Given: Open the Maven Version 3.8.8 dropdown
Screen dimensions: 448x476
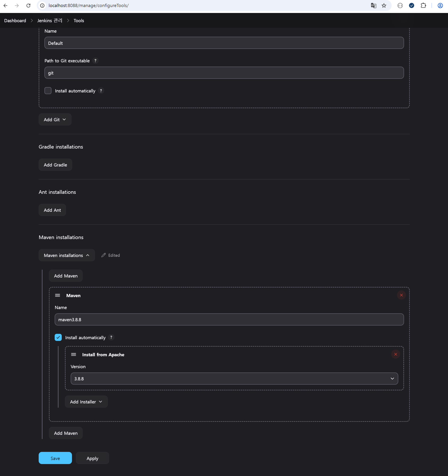Looking at the screenshot, I should click(234, 378).
